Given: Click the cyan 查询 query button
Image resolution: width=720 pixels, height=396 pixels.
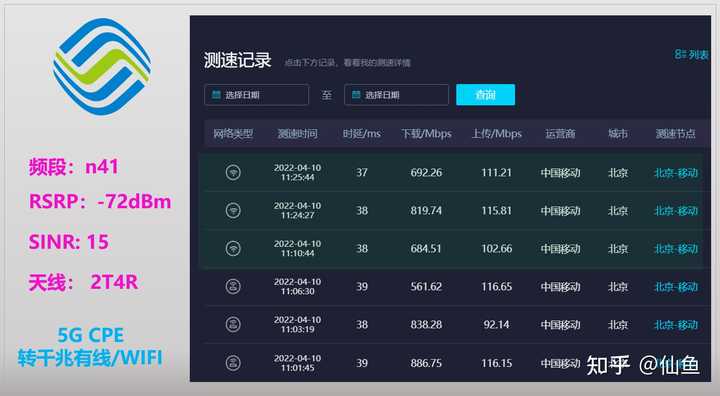Looking at the screenshot, I should coord(485,95).
